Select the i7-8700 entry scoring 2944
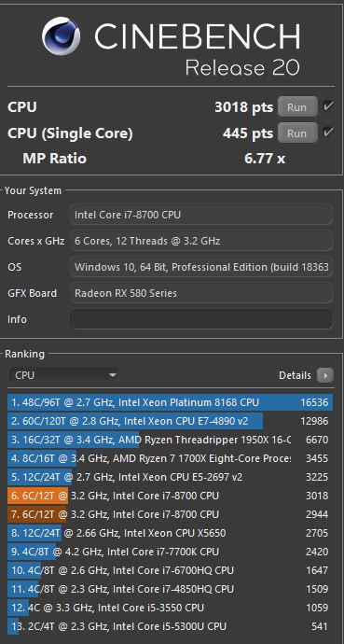 tap(171, 514)
